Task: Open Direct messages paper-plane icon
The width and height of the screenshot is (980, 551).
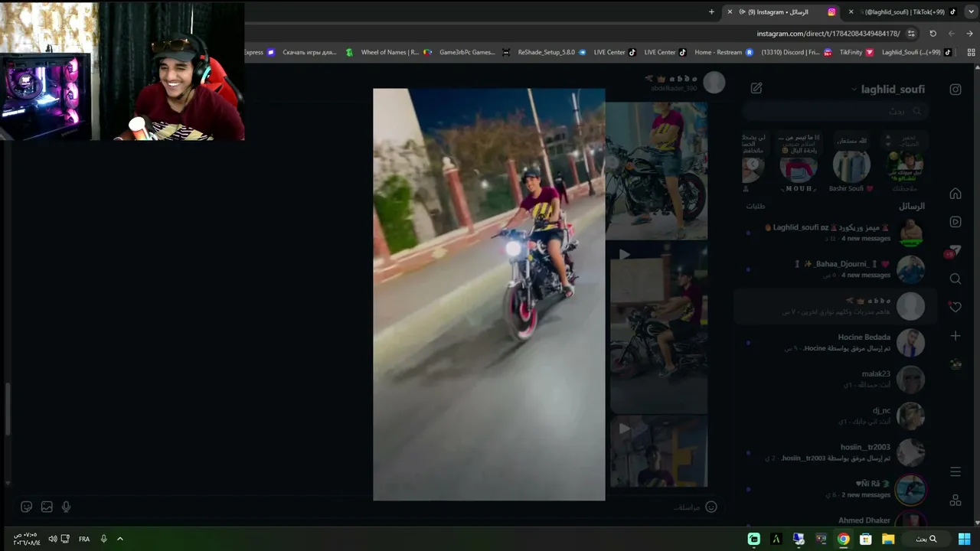Action: (955, 251)
